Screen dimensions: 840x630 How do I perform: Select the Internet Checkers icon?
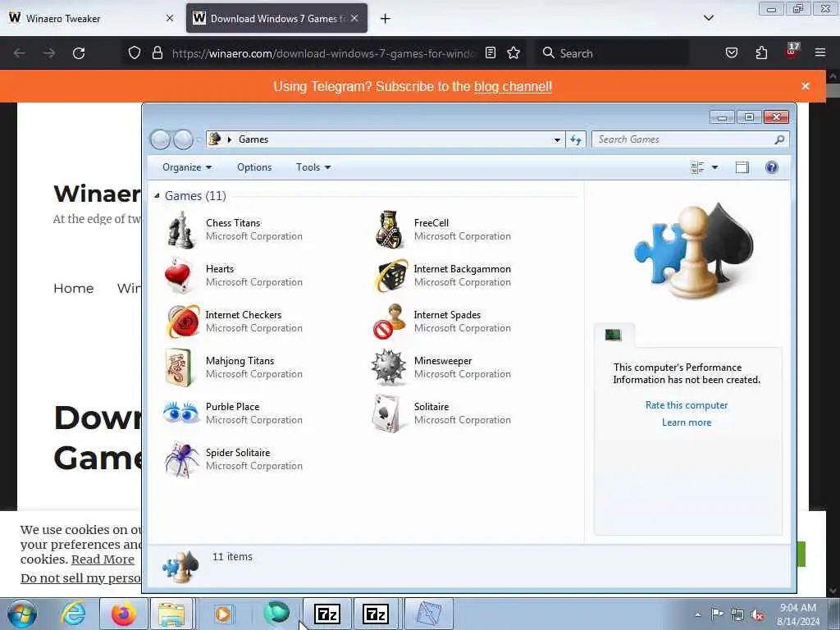[183, 322]
